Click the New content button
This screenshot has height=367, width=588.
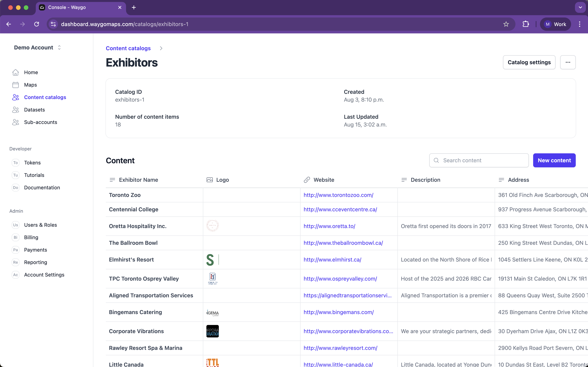point(554,161)
